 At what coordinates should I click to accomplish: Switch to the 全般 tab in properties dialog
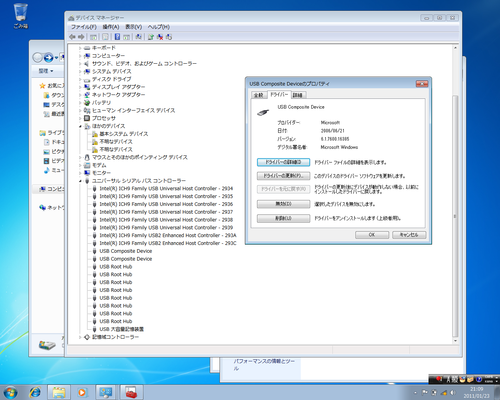(259, 95)
